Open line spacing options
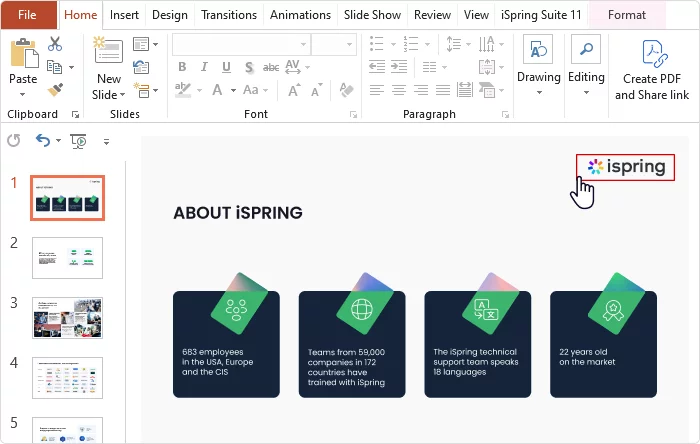 pos(454,44)
